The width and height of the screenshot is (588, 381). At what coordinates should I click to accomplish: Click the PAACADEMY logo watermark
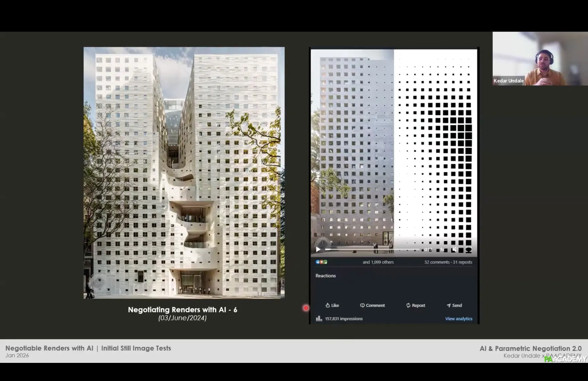click(566, 359)
